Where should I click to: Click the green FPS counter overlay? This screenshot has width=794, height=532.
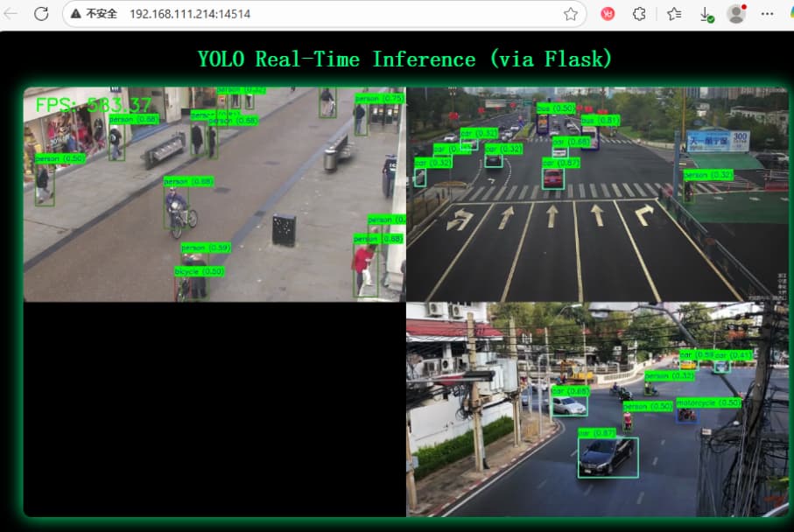93,106
